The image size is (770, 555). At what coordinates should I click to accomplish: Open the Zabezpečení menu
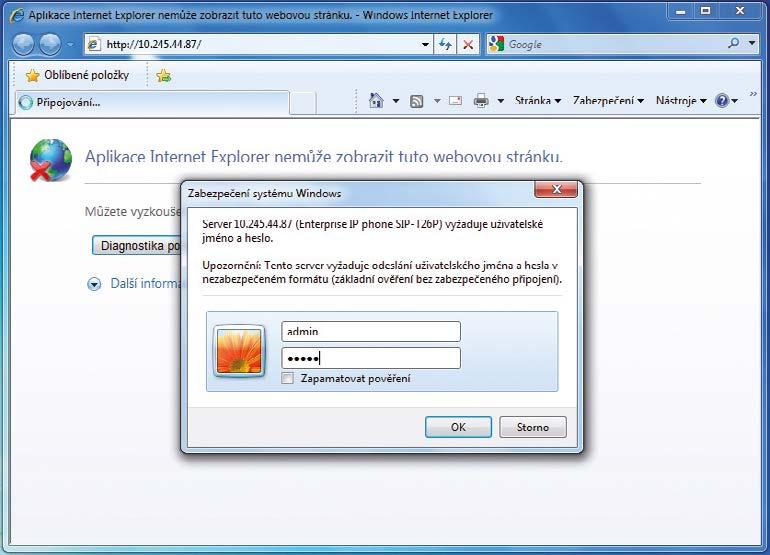point(608,101)
